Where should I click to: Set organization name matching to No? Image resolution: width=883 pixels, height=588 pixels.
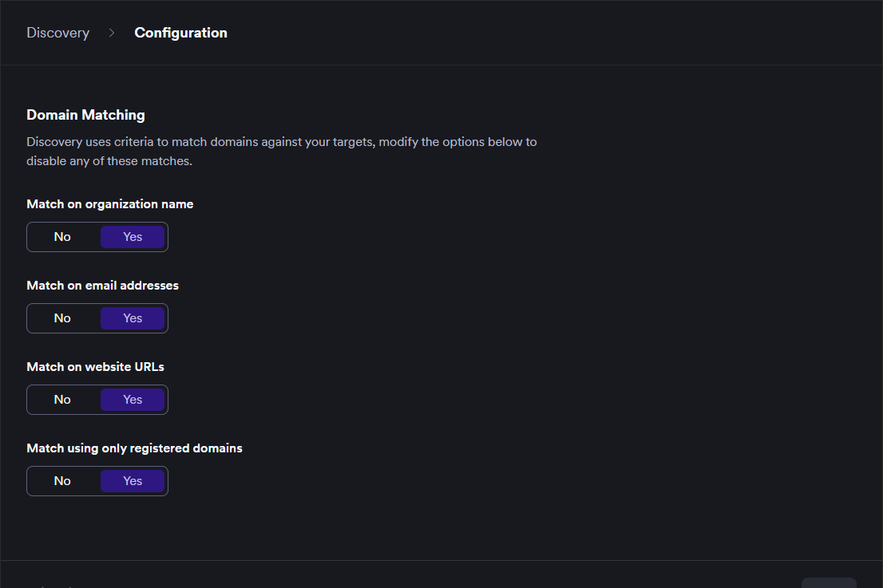point(62,237)
